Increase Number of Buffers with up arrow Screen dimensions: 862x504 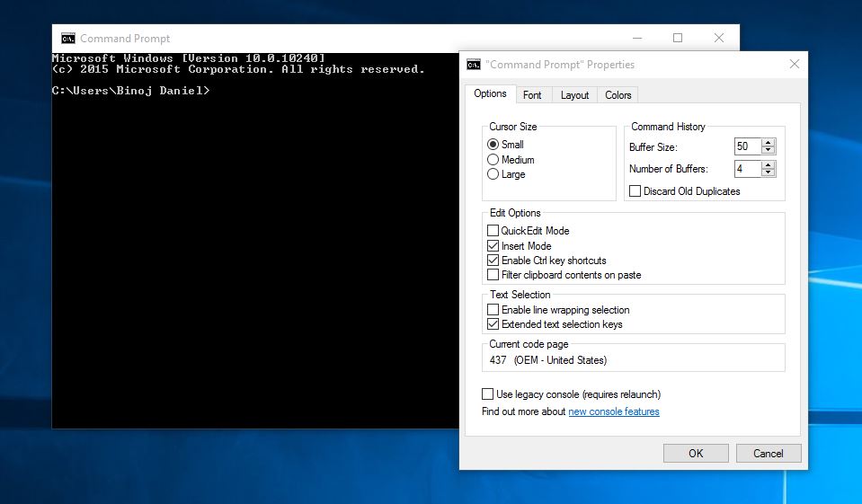coord(769,165)
